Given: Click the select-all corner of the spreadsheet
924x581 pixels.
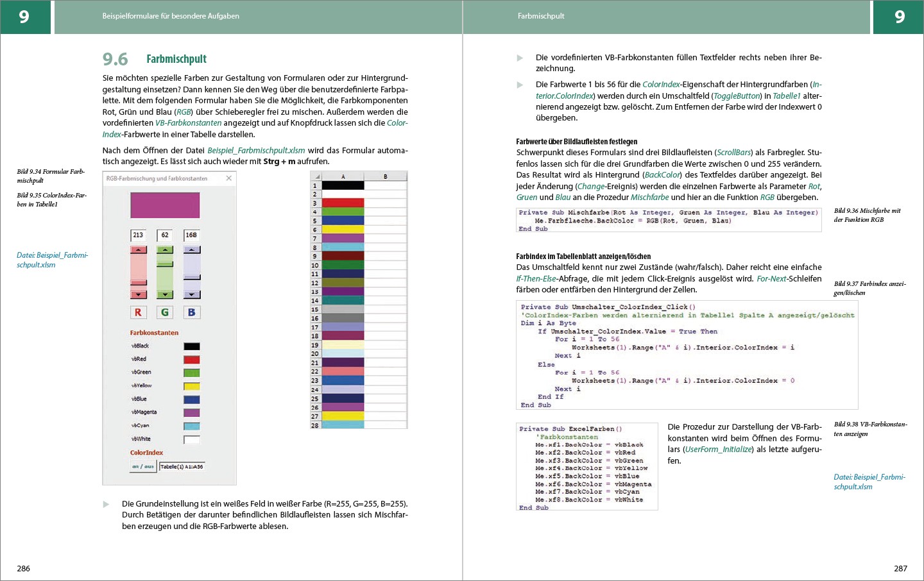Looking at the screenshot, I should point(315,176).
